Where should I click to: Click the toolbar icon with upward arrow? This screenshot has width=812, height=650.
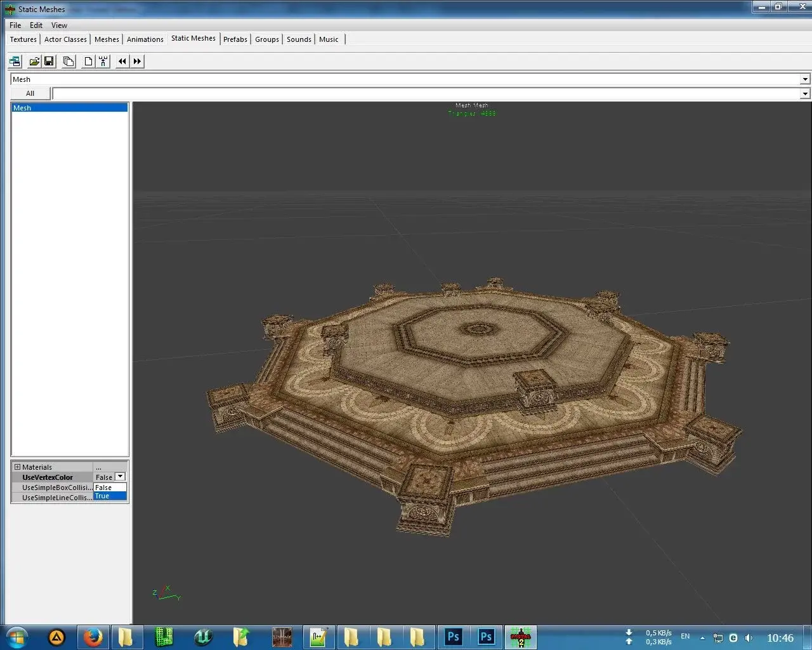pos(103,61)
